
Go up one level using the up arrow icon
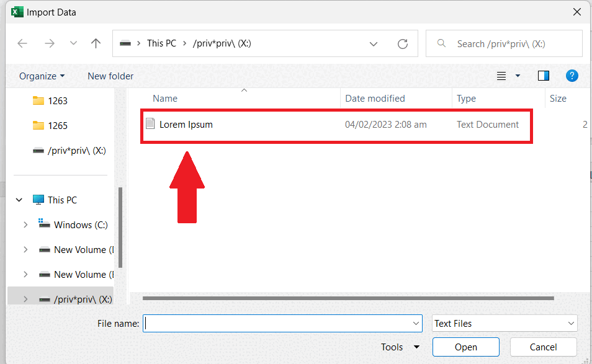(96, 43)
